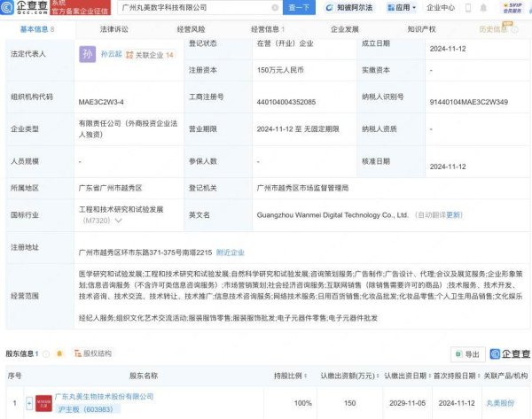Open the notification bell icon
The image size is (532, 419).
[483, 7]
